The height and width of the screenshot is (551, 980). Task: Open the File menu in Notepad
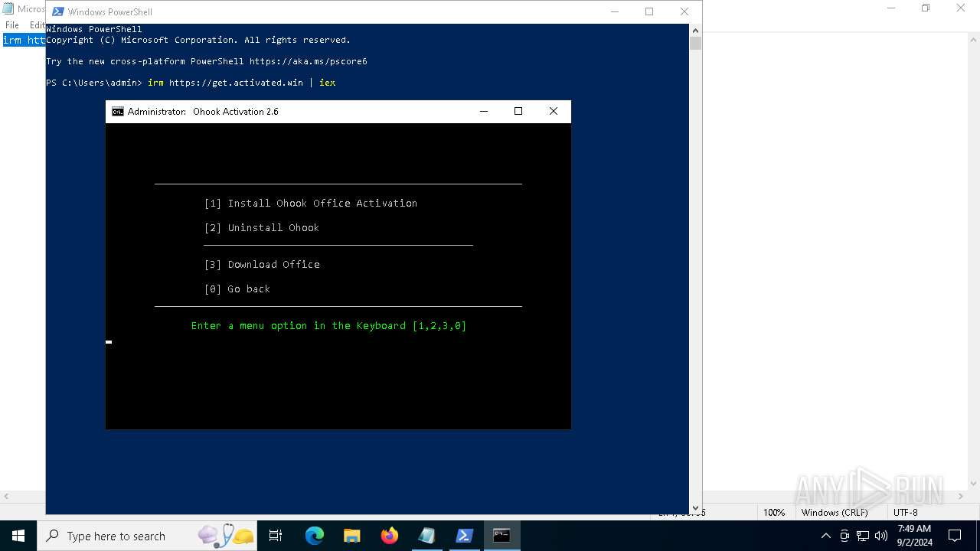pos(12,25)
